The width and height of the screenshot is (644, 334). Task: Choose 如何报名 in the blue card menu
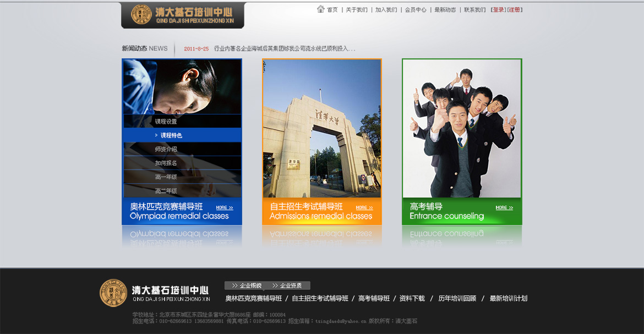click(182, 163)
